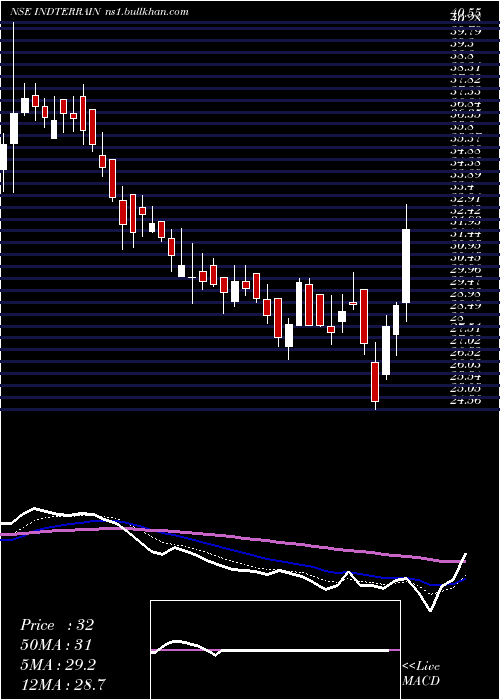Click the ns1.bullkhan.com watermark text

[x=146, y=12]
